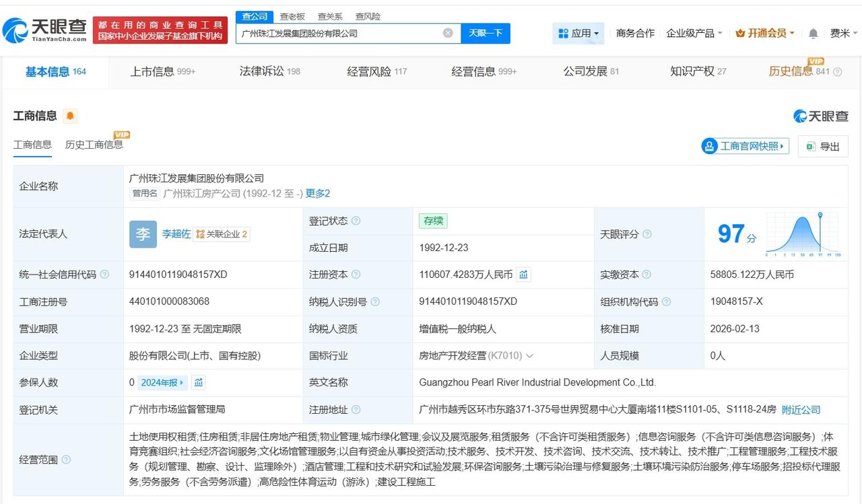862x504 pixels.
Task: Expand the 房地产开发经营 industry chevron
Action: coord(529,355)
